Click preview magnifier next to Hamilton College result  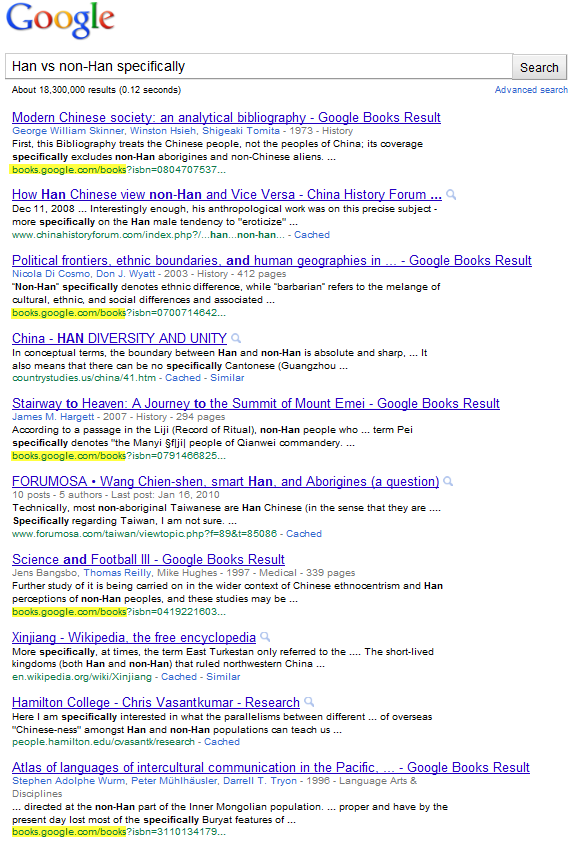click(x=309, y=702)
